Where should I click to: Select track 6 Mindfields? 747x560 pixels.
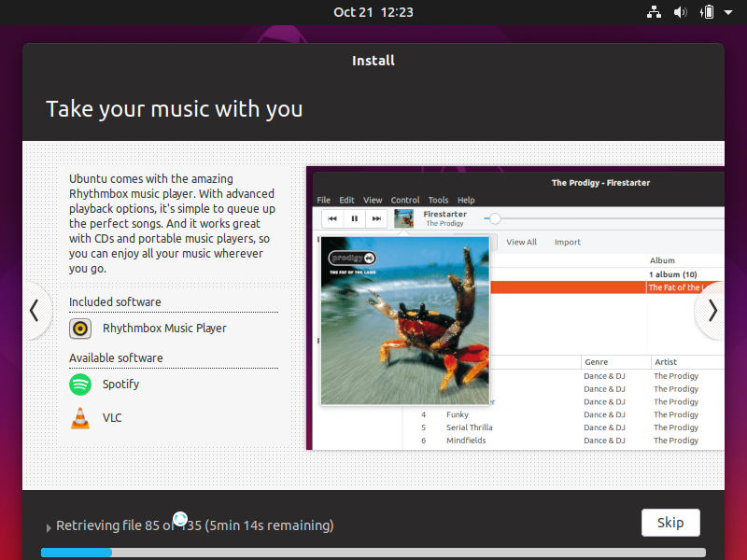(564, 441)
